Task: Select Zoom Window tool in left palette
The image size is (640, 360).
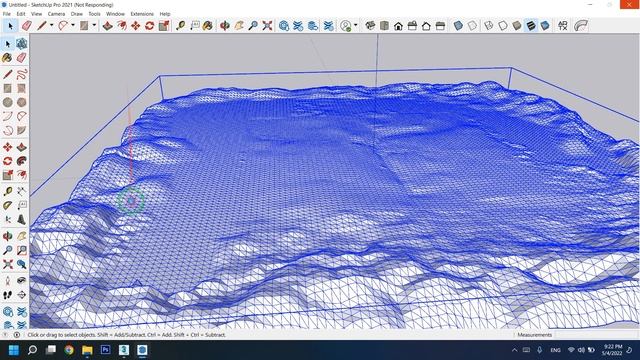Action: click(x=22, y=250)
